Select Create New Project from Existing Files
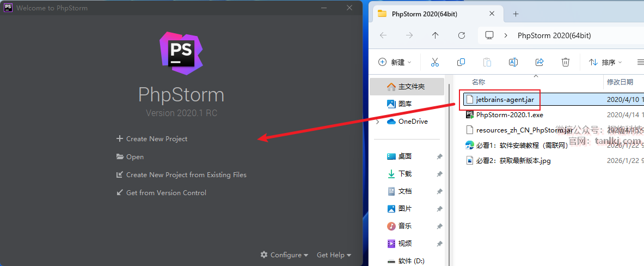Image resolution: width=644 pixels, height=266 pixels. click(x=181, y=175)
